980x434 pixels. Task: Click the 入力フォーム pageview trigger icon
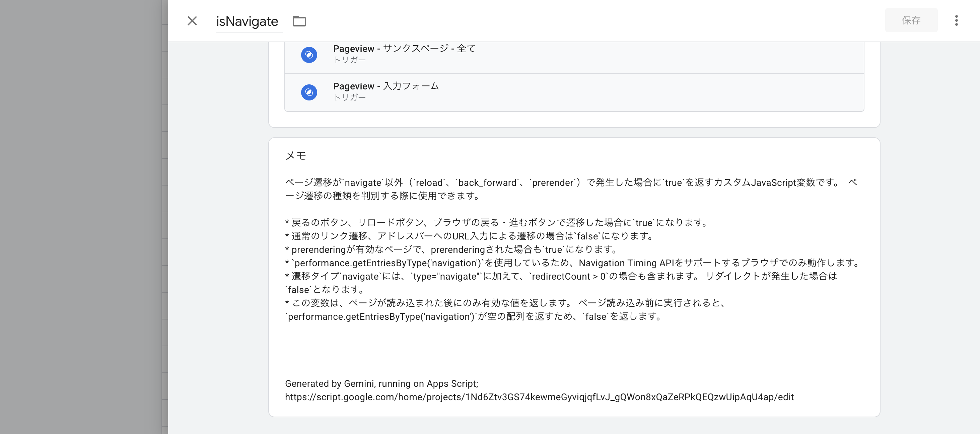click(x=309, y=92)
